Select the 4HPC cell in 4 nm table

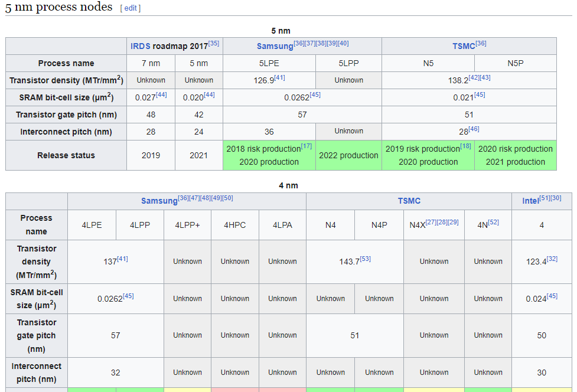[235, 225]
